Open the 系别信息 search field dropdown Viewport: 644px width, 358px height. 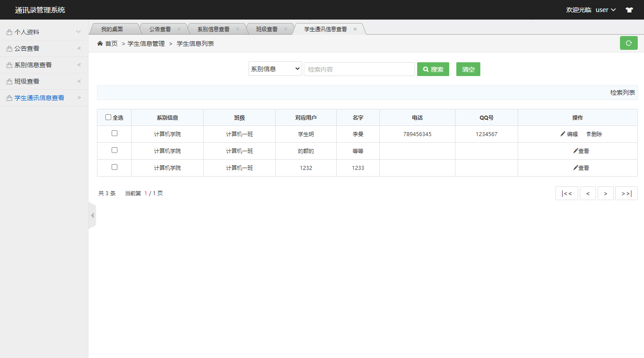(275, 69)
